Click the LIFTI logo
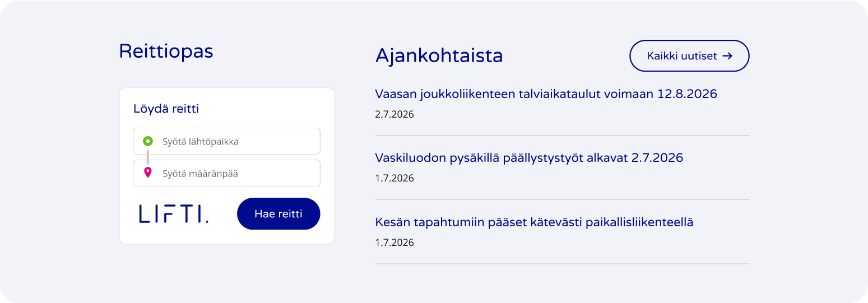This screenshot has height=303, width=868. coord(174,214)
